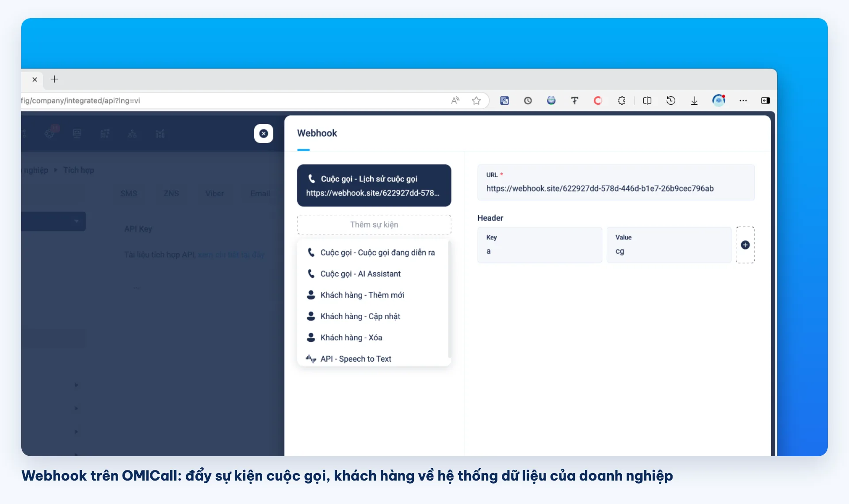Image resolution: width=849 pixels, height=504 pixels.
Task: Choose Cuộc gọi - Cuộc gọi đang diễn ra
Action: [x=374, y=252]
